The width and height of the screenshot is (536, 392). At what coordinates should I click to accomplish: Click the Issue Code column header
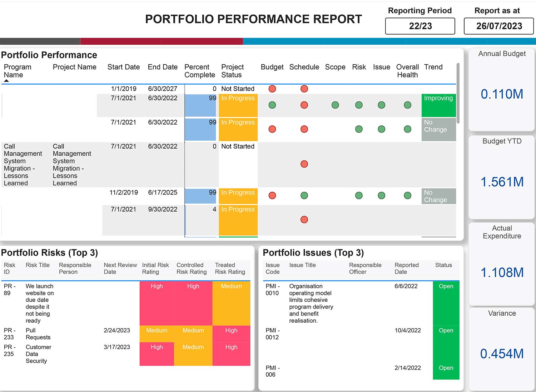[273, 268]
